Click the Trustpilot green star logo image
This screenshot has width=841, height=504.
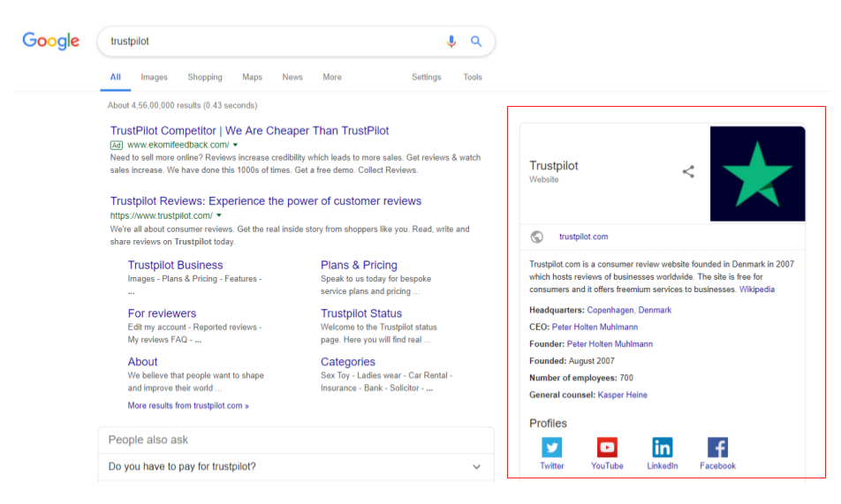click(757, 174)
